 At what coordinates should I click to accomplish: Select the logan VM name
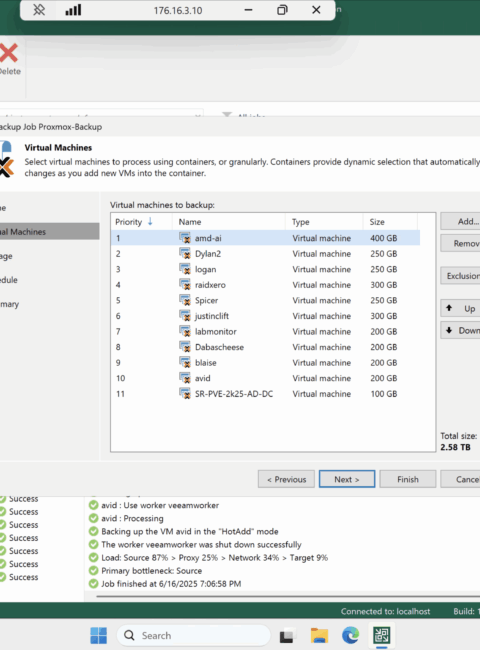(x=206, y=269)
